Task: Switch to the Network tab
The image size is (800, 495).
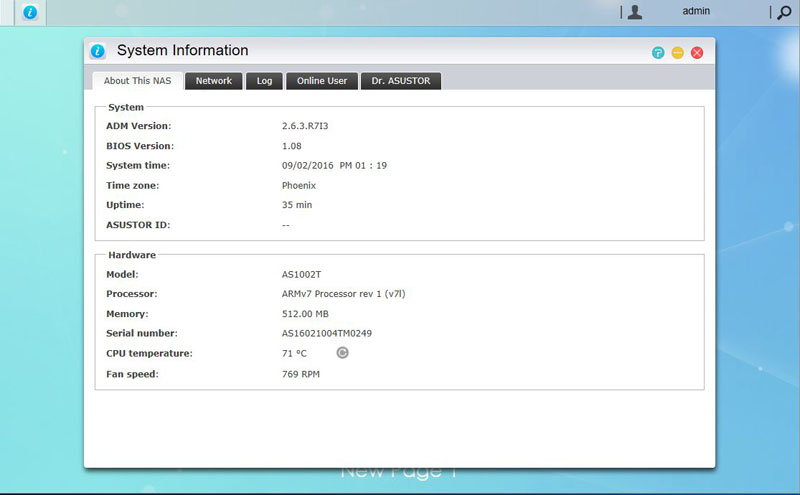Action: tap(213, 81)
